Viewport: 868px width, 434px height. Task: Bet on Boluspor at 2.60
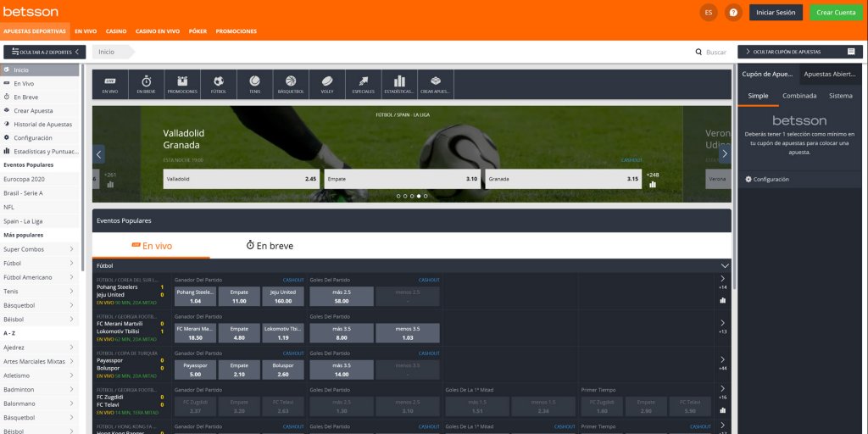pyautogui.click(x=283, y=370)
